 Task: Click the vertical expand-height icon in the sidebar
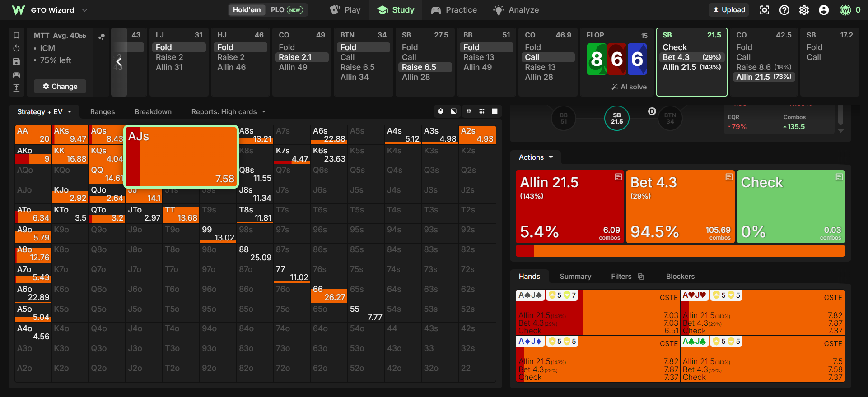pyautogui.click(x=16, y=88)
